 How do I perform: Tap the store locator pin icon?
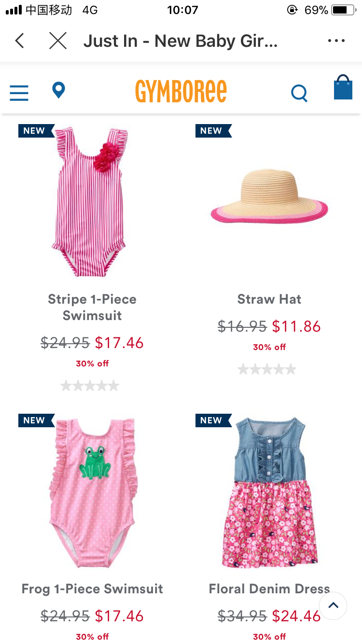[x=58, y=90]
